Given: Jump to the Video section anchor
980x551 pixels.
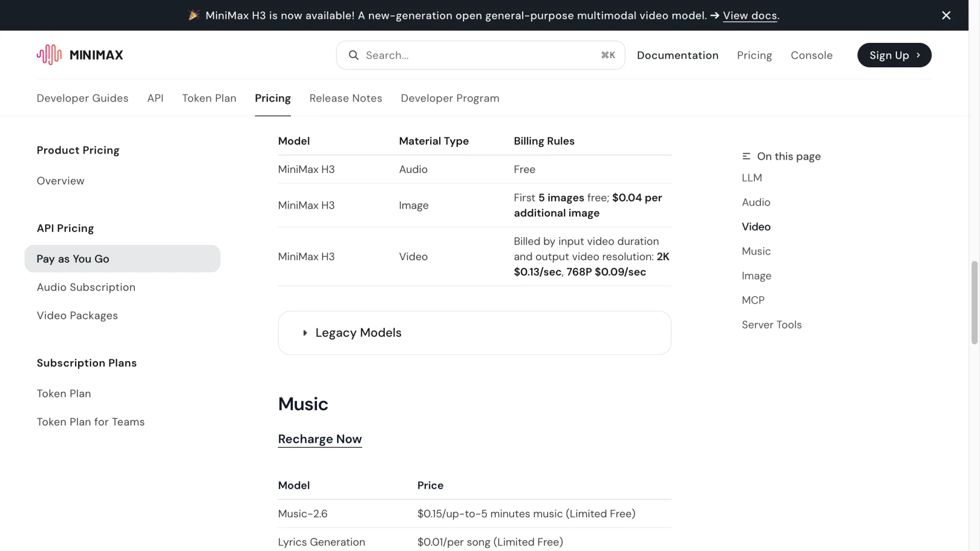Looking at the screenshot, I should [756, 227].
